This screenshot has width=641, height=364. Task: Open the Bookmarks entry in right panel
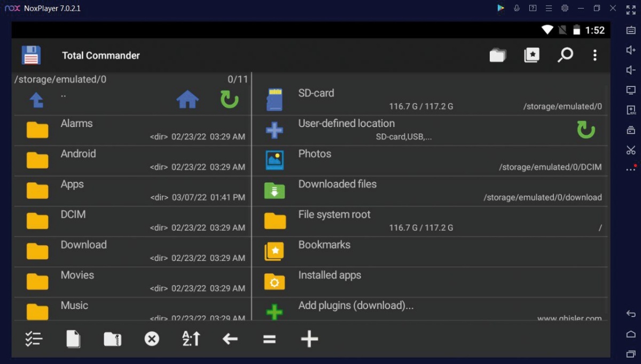tap(430, 252)
